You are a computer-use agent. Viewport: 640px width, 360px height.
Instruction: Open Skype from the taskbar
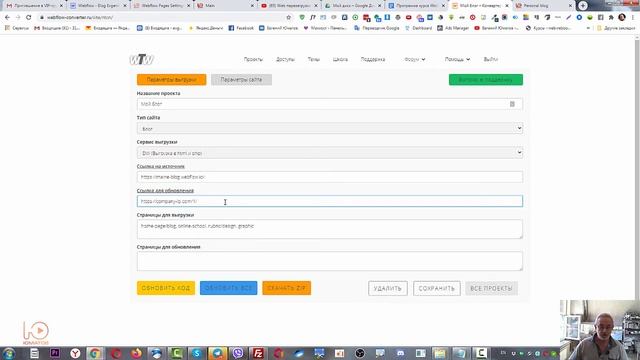tap(197, 353)
